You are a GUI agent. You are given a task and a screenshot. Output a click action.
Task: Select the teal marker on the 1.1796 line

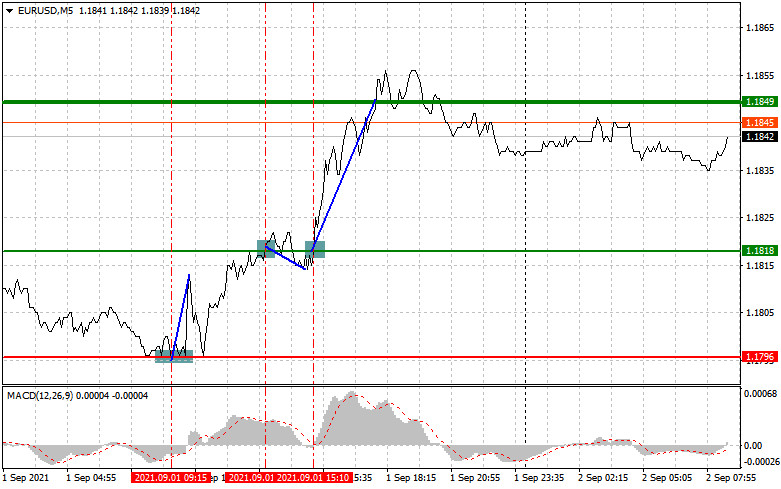click(x=173, y=356)
